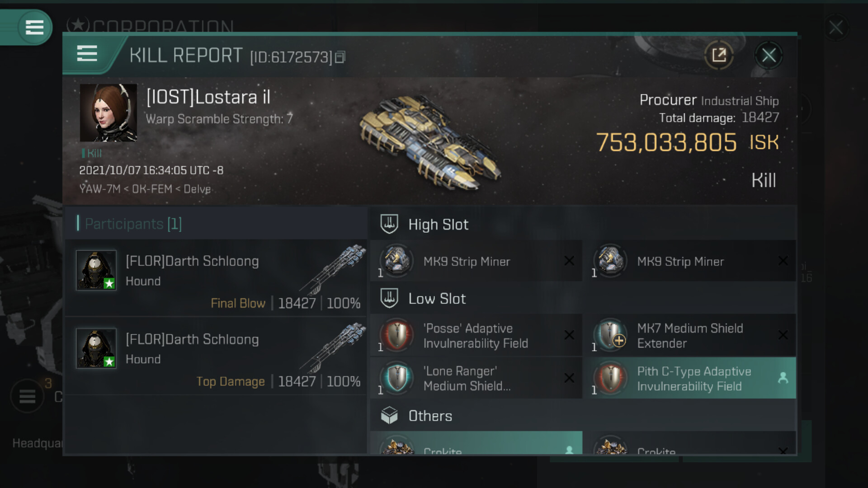This screenshot has width=868, height=488.
Task: Click the share kill report icon
Action: pos(719,55)
